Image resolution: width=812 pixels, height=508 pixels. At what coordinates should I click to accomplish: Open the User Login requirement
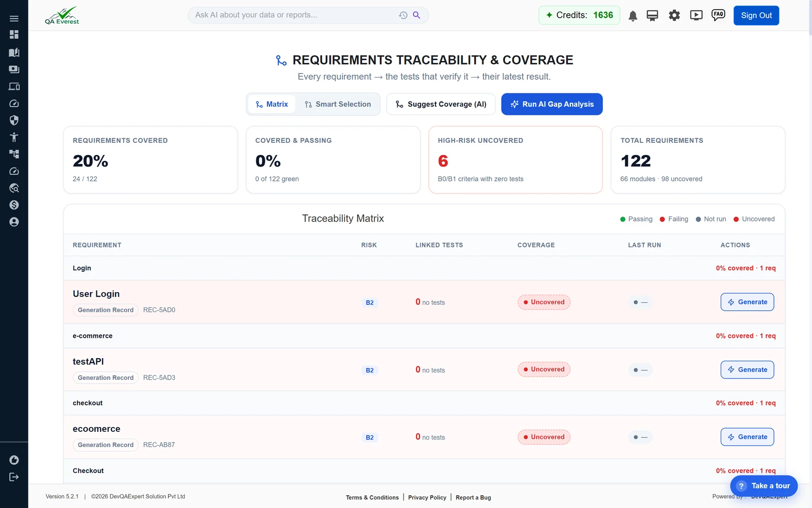coord(96,294)
